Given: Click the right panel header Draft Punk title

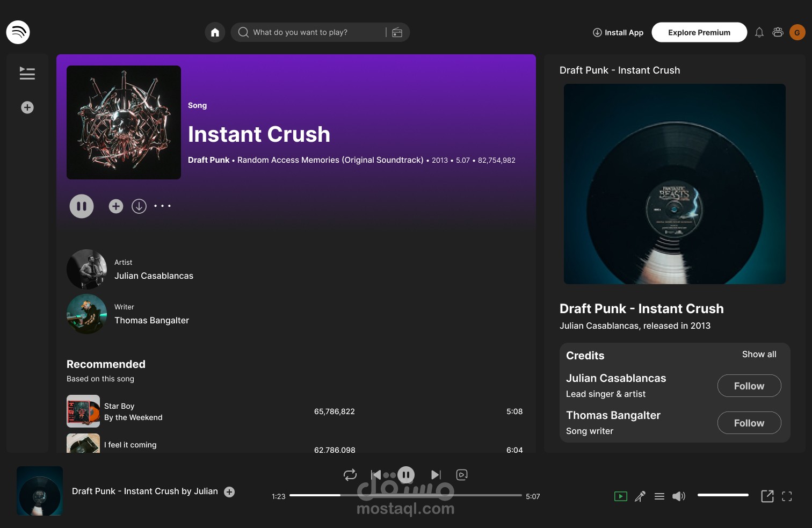Looking at the screenshot, I should pyautogui.click(x=620, y=70).
